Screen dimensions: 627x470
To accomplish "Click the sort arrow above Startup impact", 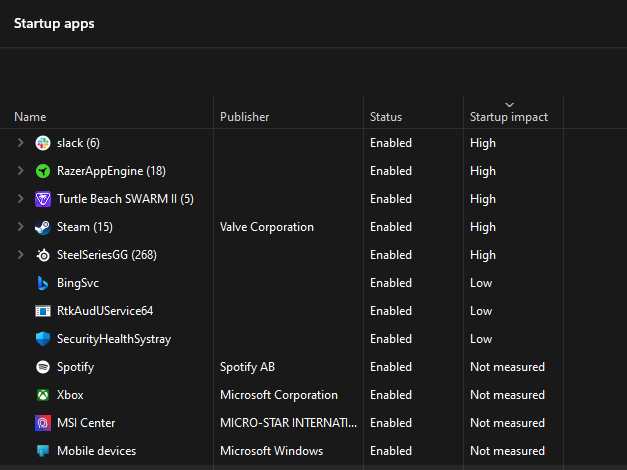I will 509,105.
